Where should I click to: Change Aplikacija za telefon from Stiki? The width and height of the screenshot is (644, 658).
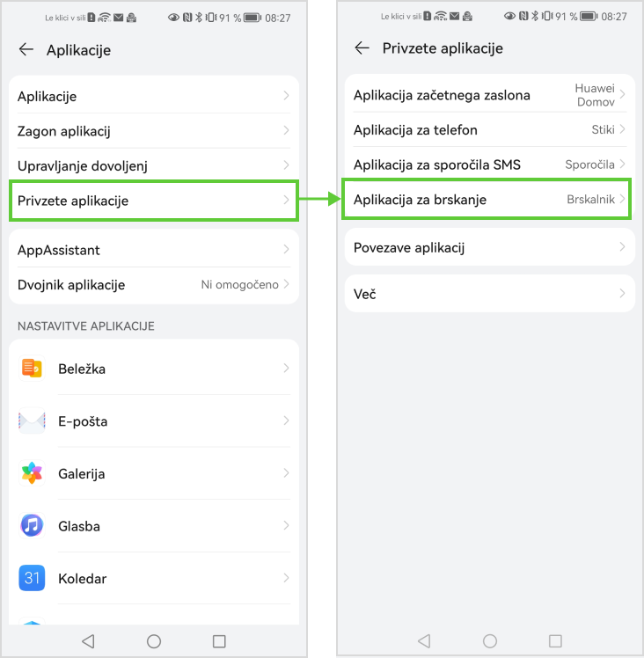489,129
